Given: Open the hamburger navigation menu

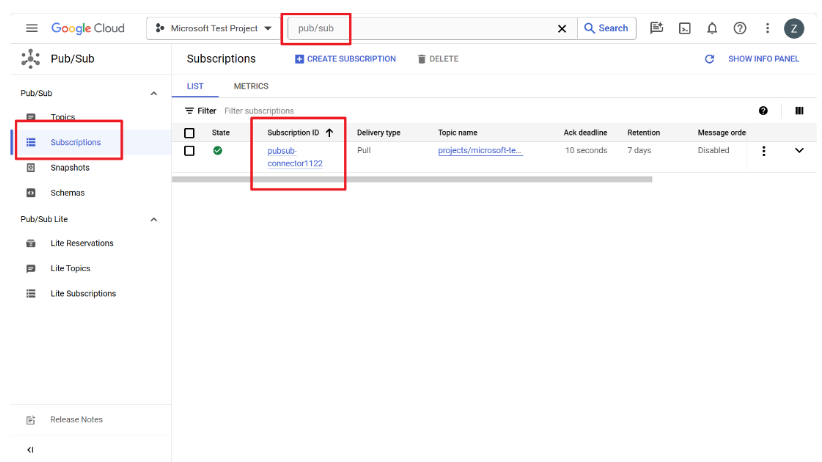Looking at the screenshot, I should pos(31,28).
